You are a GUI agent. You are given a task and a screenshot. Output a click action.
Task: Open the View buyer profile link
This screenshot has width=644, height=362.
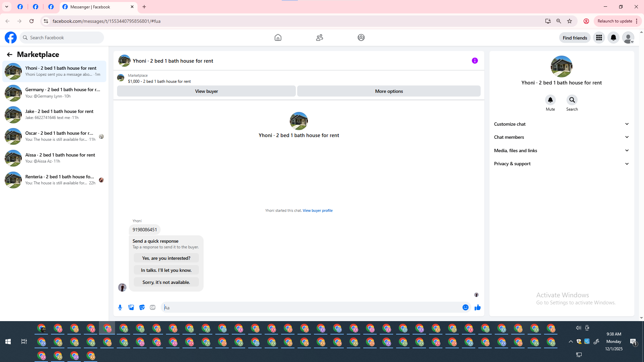point(318,210)
